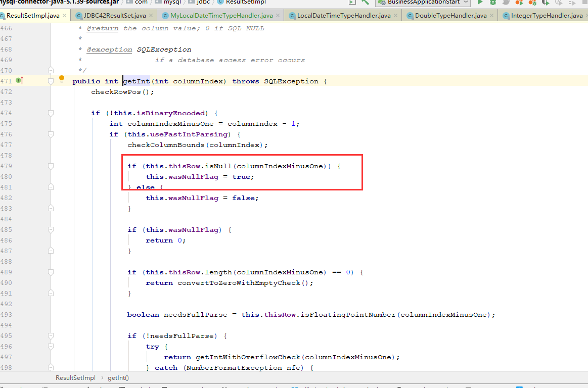
Task: Close the LocalDateTimeTypeHandler.java tab
Action: (x=396, y=16)
